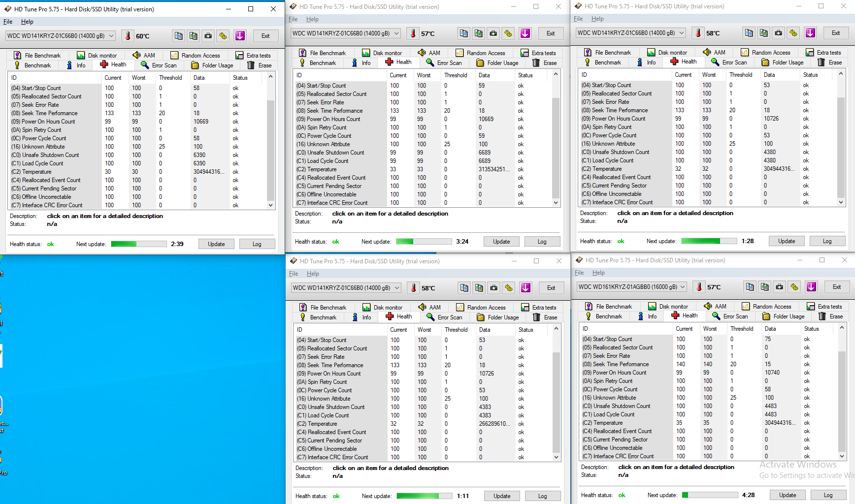Click copy-screenshot icon in the 60°C window
This screenshot has width=855, height=504.
tap(194, 36)
